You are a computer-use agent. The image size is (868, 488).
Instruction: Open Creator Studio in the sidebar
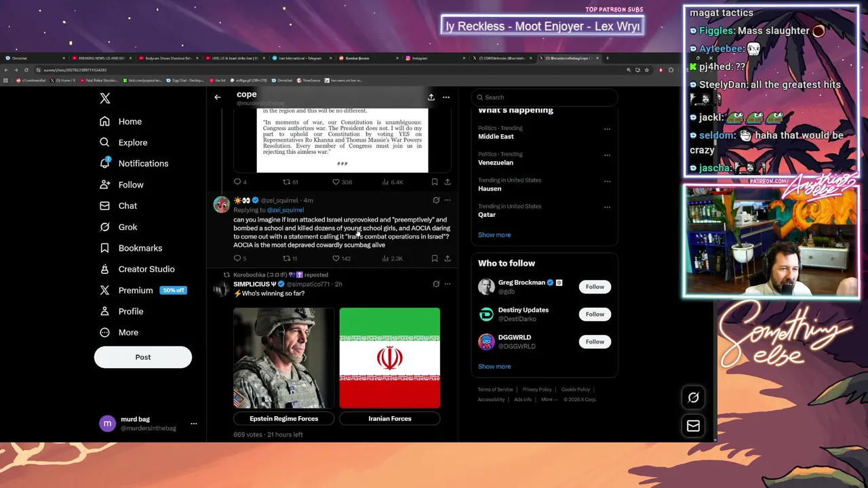137,269
